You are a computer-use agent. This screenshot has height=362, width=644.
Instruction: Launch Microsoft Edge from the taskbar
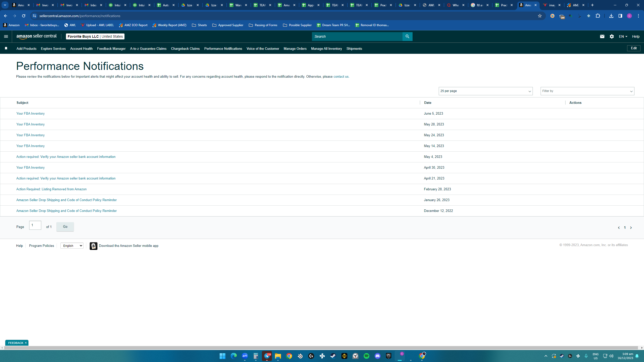click(234, 356)
